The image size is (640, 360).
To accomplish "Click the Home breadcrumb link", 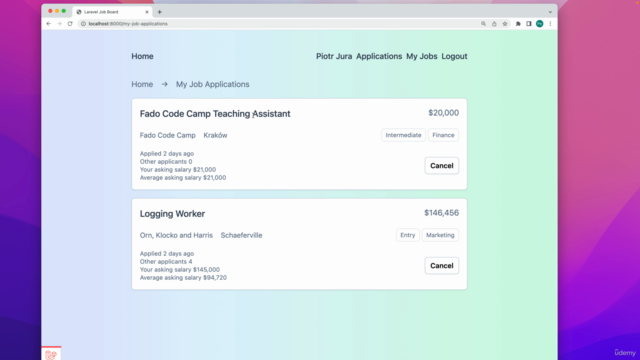I will 142,84.
